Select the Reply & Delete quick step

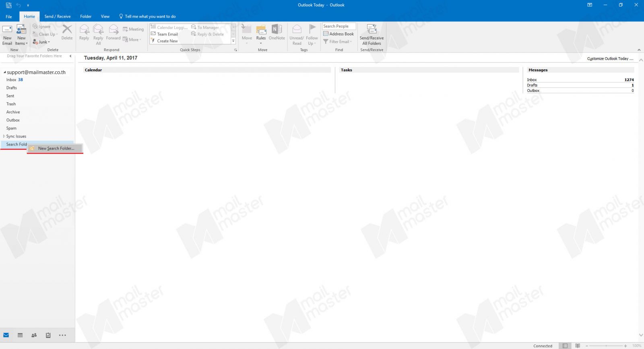208,34
